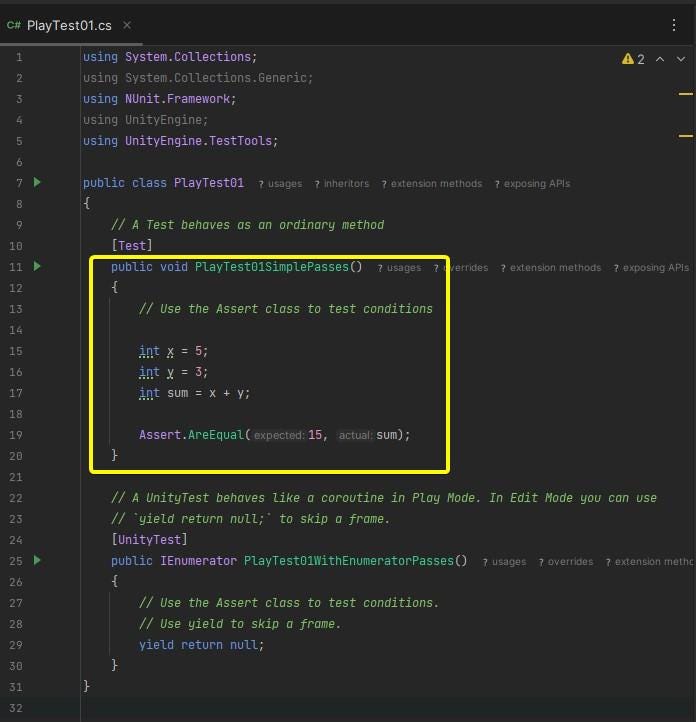
Task: Click line number 1 in gutter
Action: pos(19,57)
